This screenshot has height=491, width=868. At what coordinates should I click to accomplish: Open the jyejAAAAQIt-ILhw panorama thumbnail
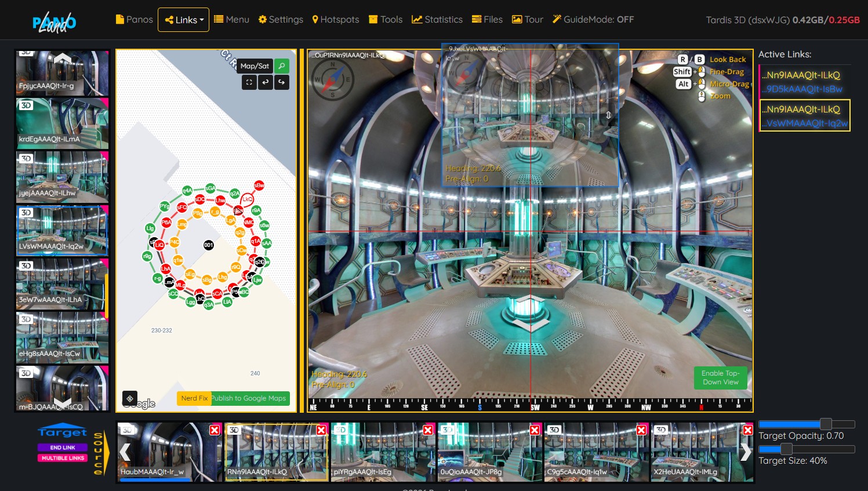click(63, 177)
